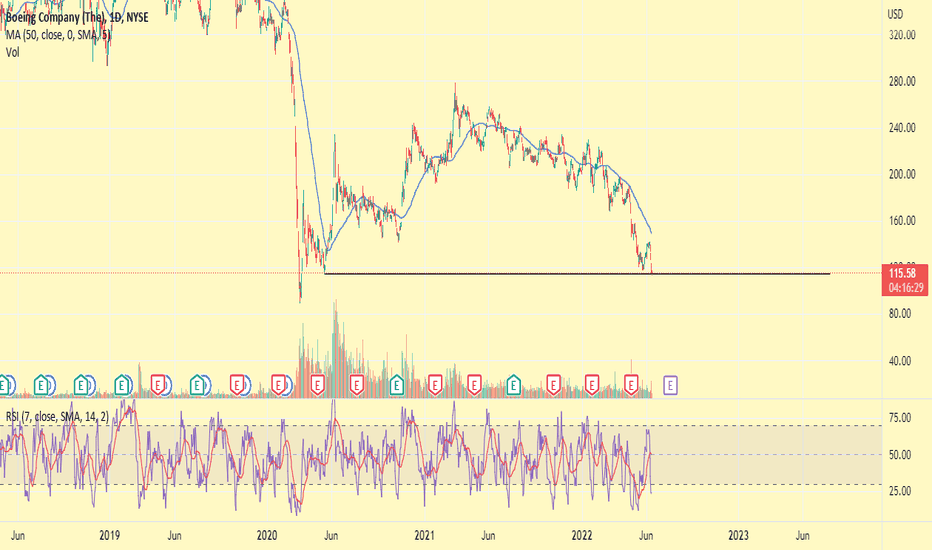The image size is (932, 550).
Task: Open the July 2019 green earnings marker
Action: pos(197,385)
